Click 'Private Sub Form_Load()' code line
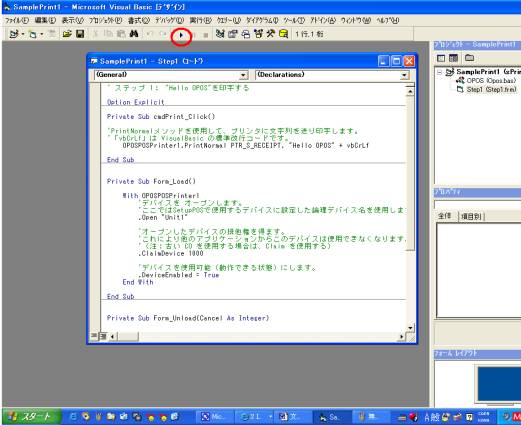 [151, 181]
